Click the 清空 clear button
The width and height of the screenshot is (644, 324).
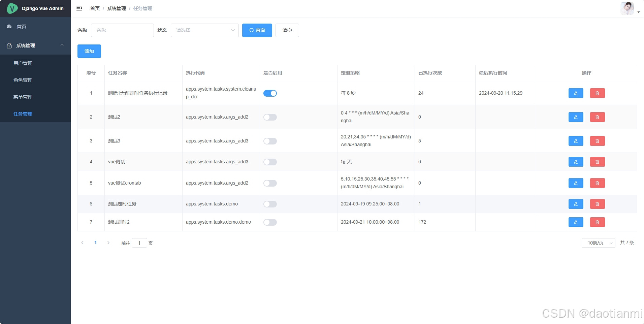pos(287,30)
